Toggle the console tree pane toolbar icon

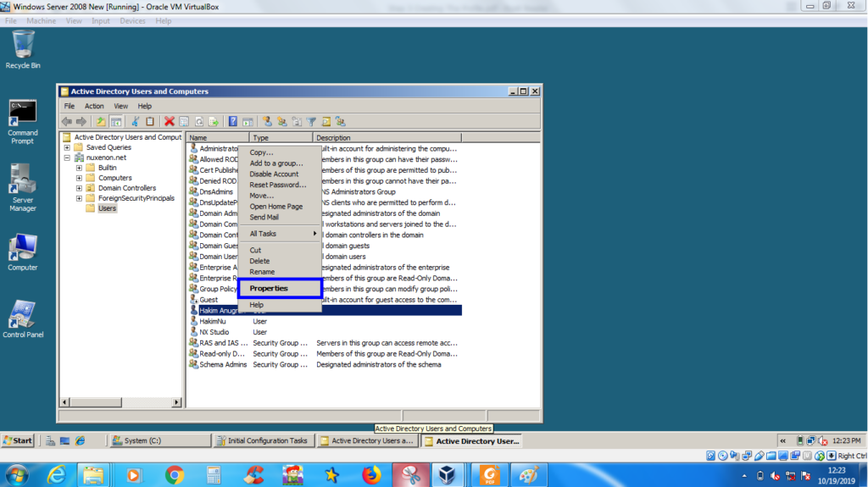[x=115, y=121]
